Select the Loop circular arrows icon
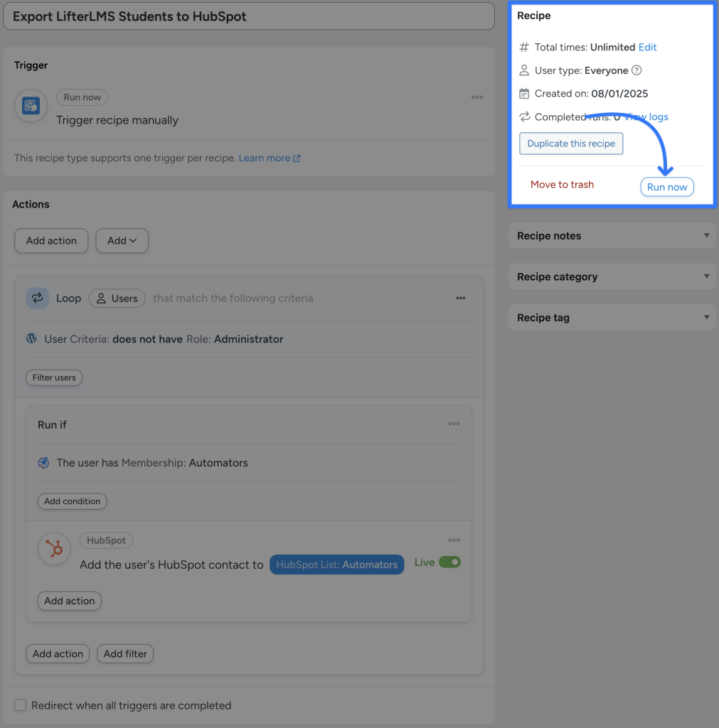 38,298
